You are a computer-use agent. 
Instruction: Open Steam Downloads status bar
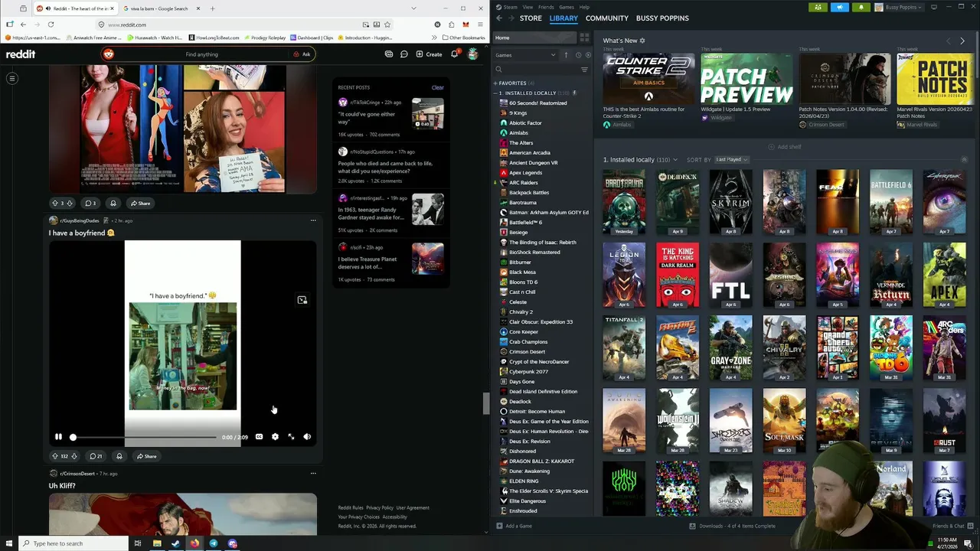[732, 526]
